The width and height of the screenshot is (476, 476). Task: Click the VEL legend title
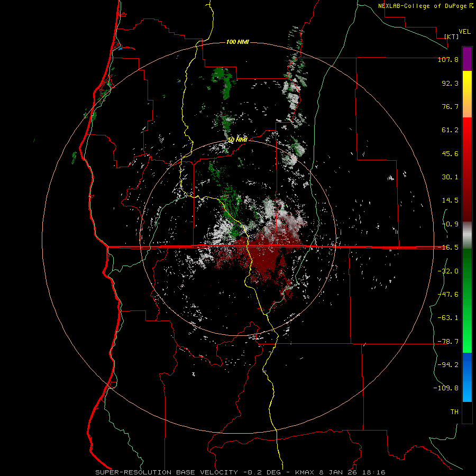coord(464,32)
